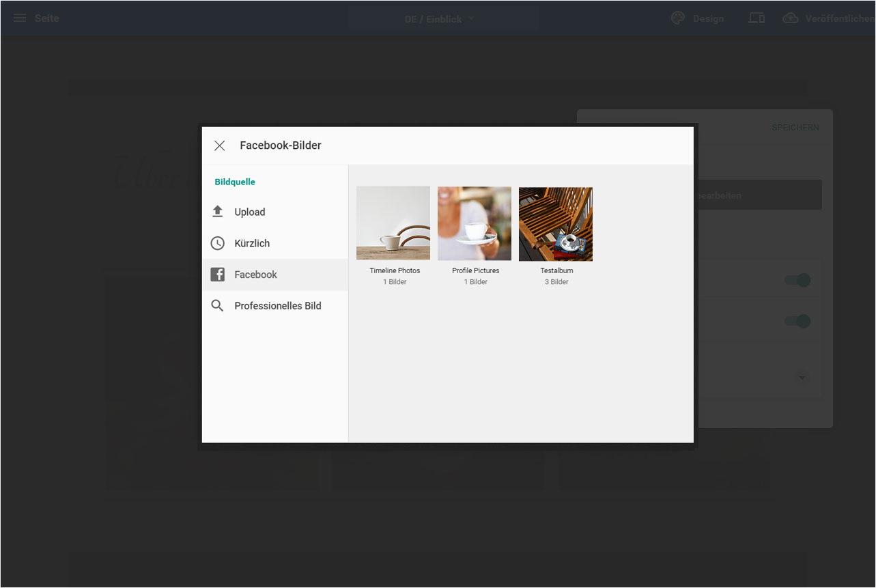Click the device preview icon
Screen dimensions: 876x588
click(757, 18)
